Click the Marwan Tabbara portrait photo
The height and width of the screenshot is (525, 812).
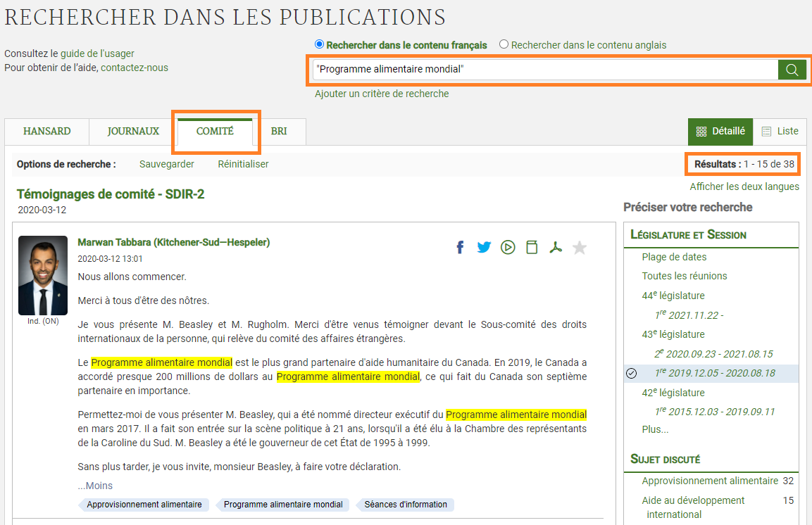43,275
